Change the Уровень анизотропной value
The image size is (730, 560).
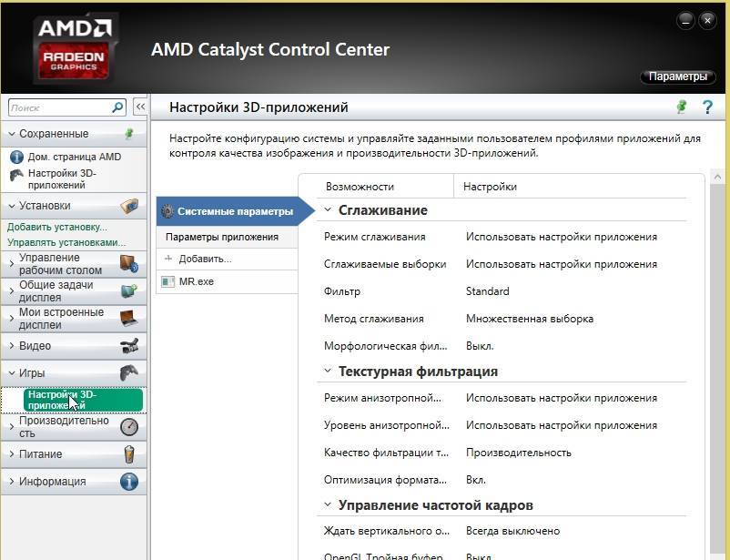562,425
